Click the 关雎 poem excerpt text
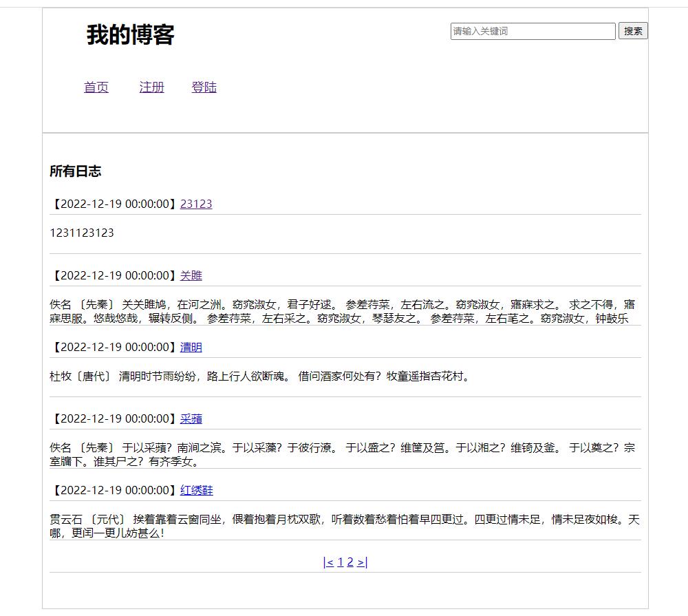The width and height of the screenshot is (688, 616). (342, 311)
